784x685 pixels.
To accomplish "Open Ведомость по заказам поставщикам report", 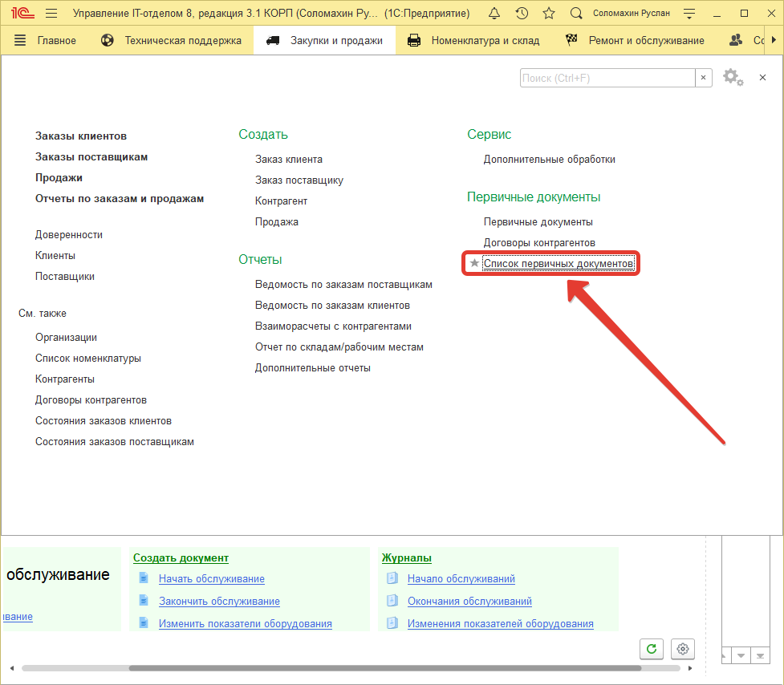I will [x=343, y=284].
